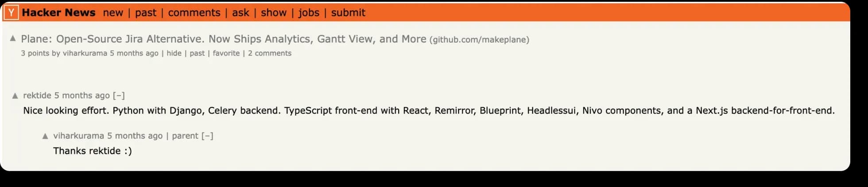Open the '2 comments' link

coord(270,53)
